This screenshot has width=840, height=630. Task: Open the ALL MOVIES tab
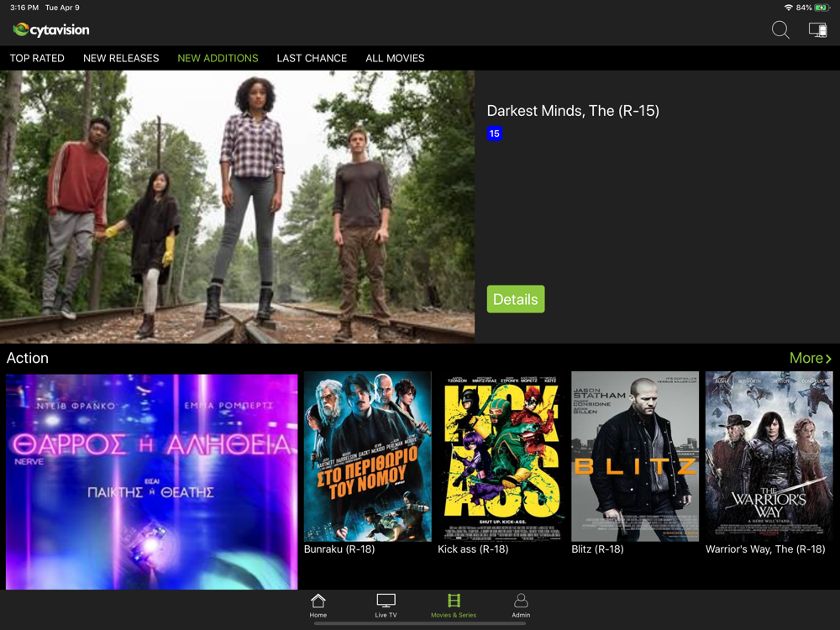click(x=395, y=58)
